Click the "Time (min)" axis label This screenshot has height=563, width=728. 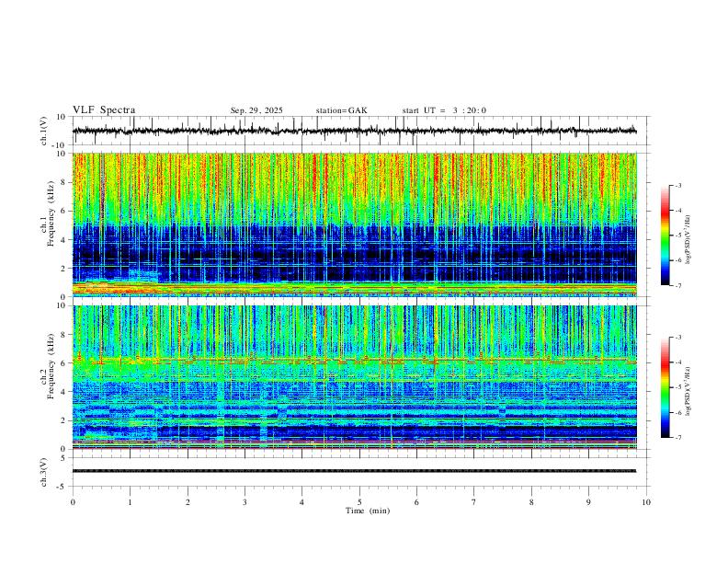pos(368,511)
